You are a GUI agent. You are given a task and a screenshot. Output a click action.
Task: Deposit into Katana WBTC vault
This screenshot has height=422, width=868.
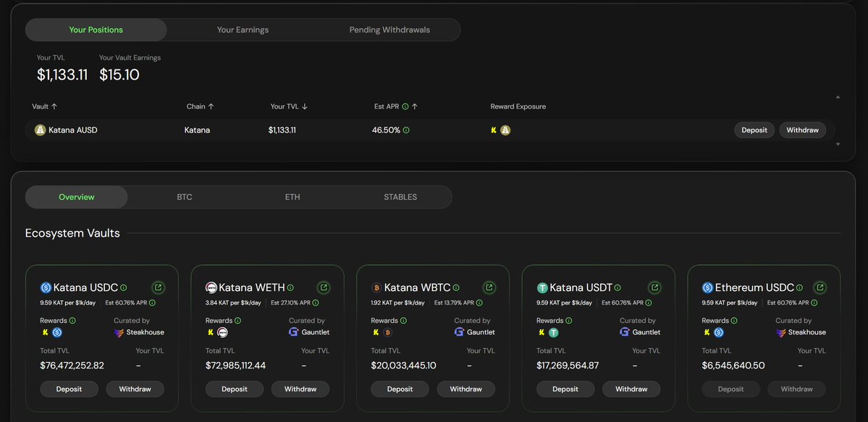click(400, 389)
